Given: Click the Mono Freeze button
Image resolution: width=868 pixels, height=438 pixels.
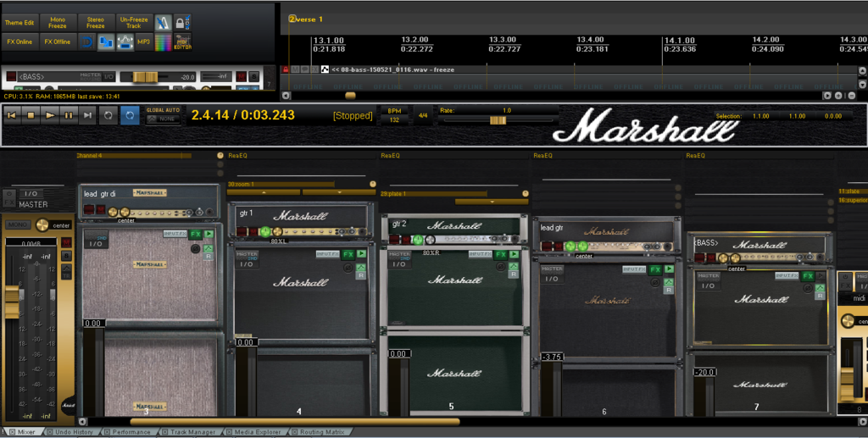Looking at the screenshot, I should click(58, 23).
